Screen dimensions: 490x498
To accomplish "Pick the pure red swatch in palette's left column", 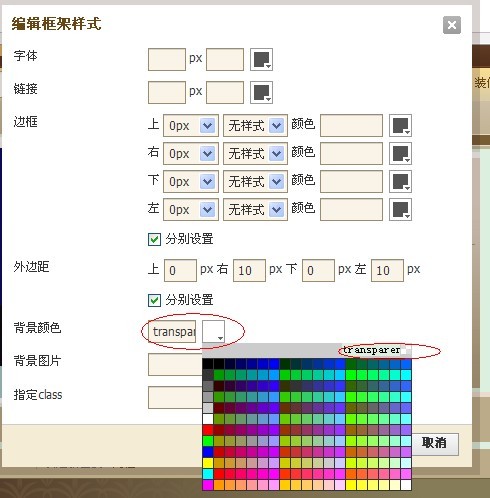I will point(208,430).
